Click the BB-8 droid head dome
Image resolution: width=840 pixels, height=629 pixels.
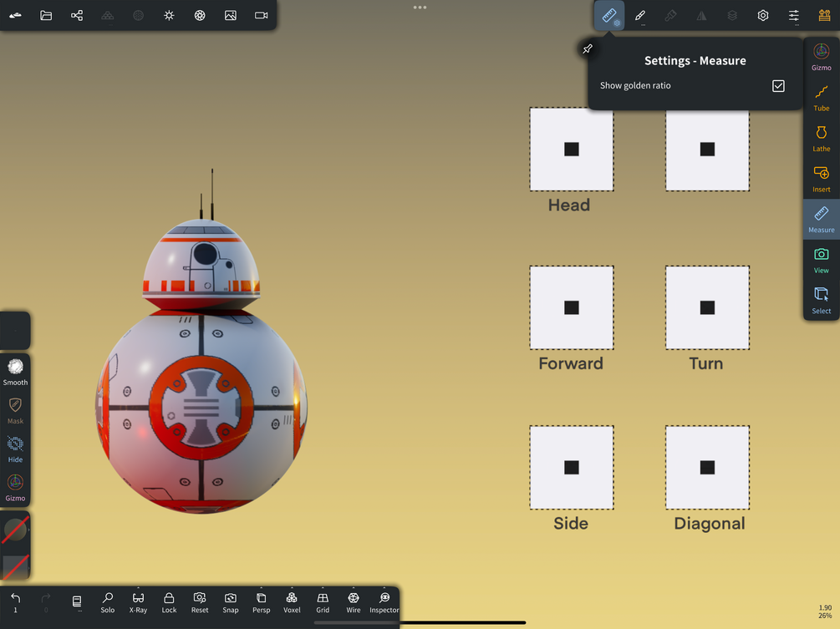pos(201,262)
